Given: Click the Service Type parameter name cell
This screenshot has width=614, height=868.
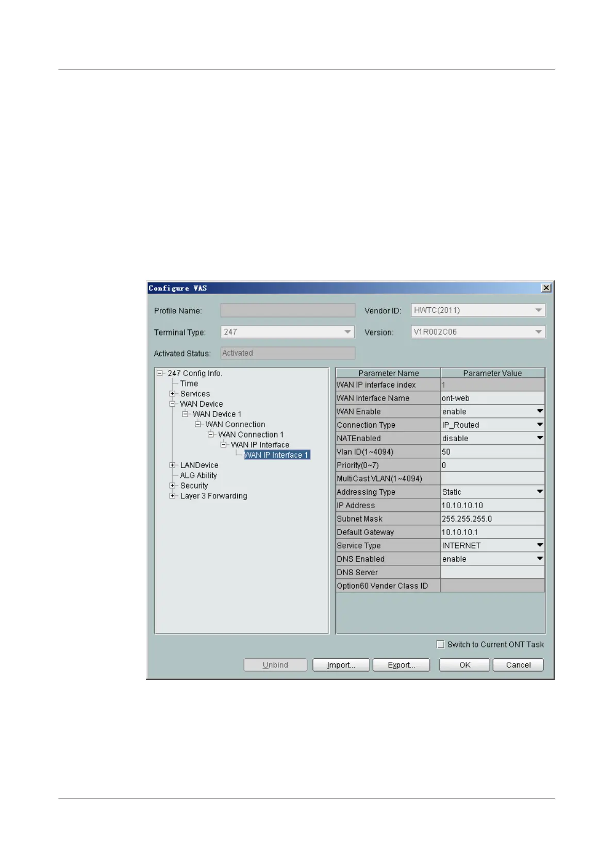Looking at the screenshot, I should coord(388,545).
